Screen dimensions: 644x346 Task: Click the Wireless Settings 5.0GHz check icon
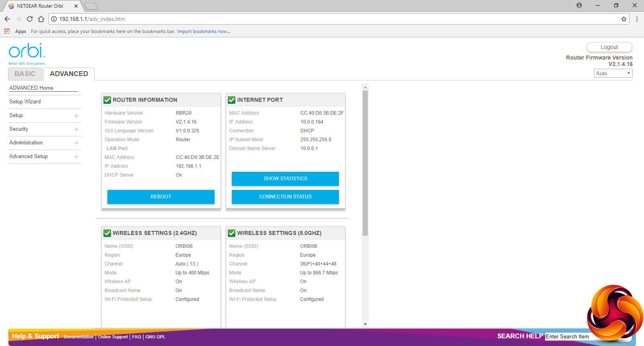click(x=232, y=233)
